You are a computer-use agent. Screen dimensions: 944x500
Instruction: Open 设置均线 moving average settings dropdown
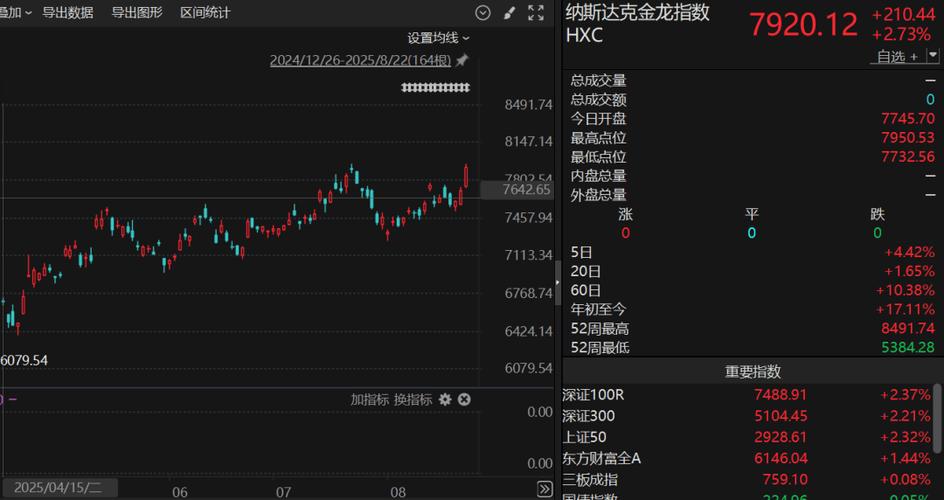click(x=439, y=38)
